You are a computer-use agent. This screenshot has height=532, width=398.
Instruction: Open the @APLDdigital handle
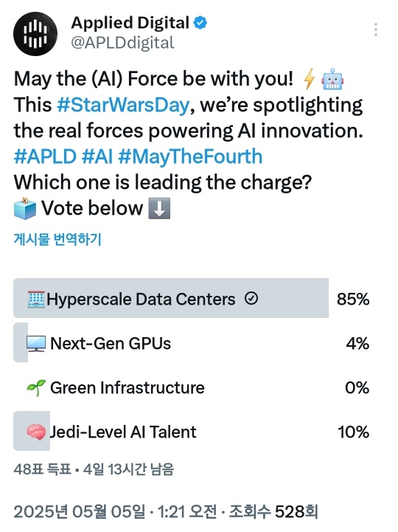pyautogui.click(x=122, y=43)
